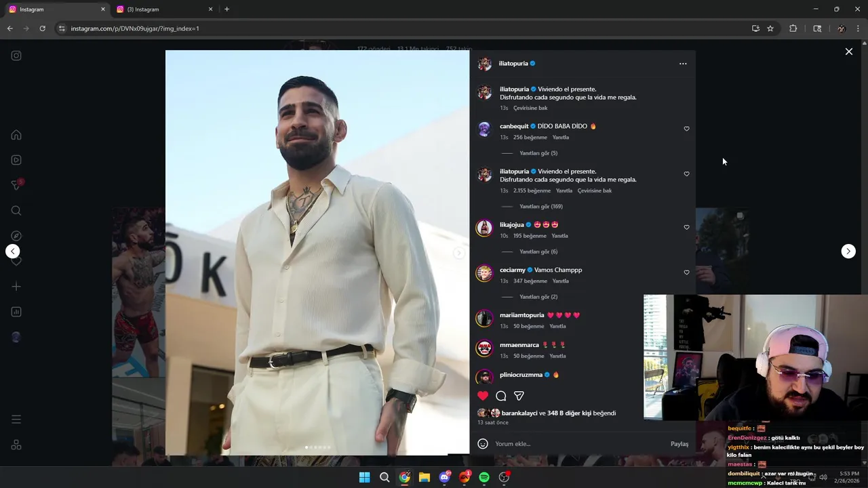868x488 pixels.
Task: See translation of the caption
Action: [x=530, y=108]
